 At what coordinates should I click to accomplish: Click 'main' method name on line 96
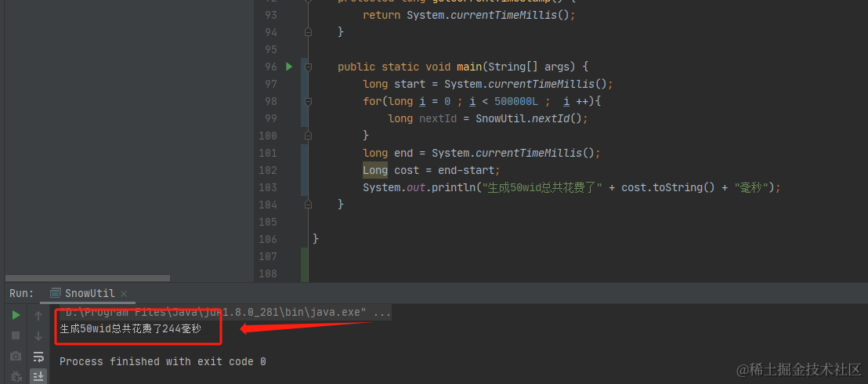click(469, 67)
